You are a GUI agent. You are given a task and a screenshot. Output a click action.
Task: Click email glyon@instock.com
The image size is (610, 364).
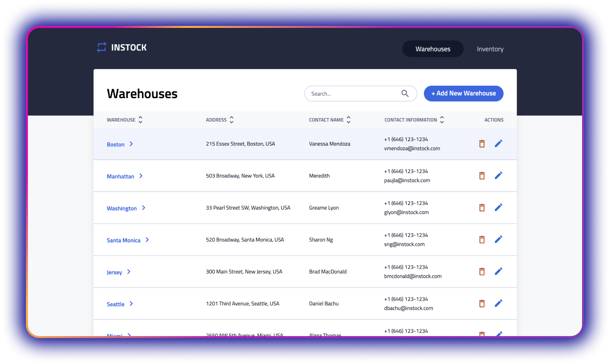406,212
